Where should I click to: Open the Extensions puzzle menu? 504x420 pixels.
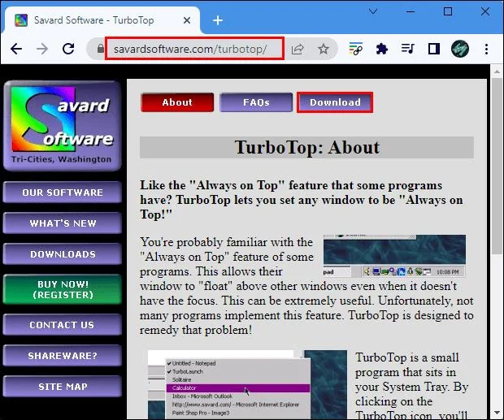point(381,49)
